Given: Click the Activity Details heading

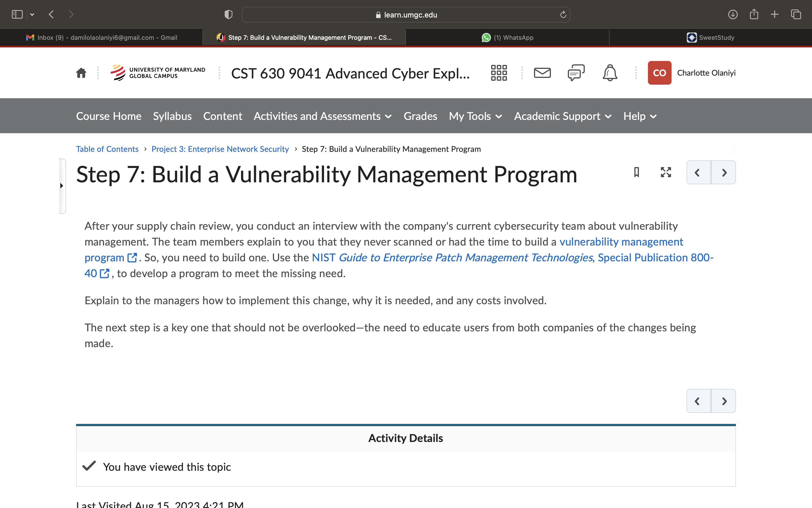Looking at the screenshot, I should point(405,438).
